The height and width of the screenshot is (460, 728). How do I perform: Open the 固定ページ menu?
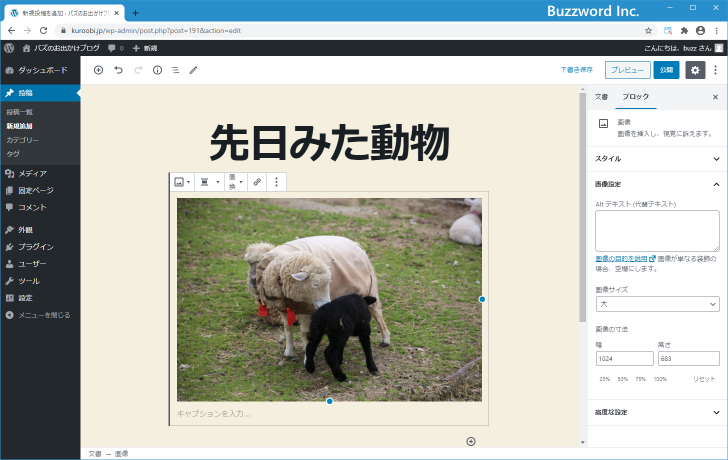[40, 190]
